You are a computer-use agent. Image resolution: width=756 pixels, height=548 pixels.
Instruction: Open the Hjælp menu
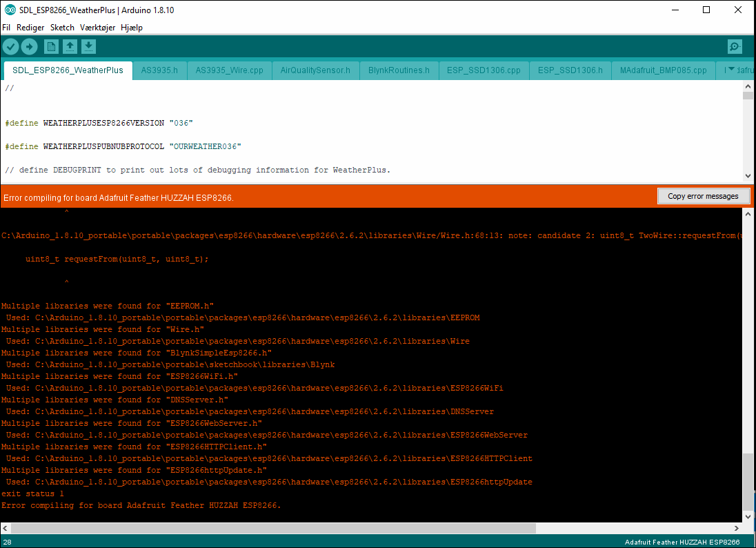(x=132, y=28)
